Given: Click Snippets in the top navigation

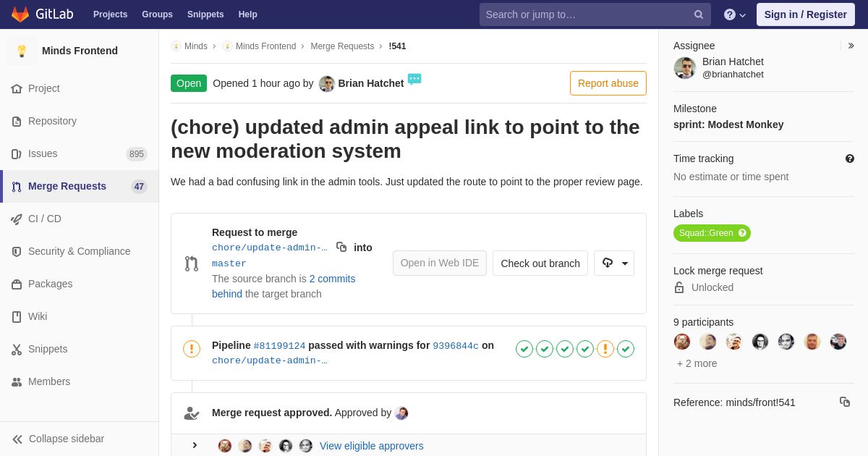Looking at the screenshot, I should coord(205,14).
